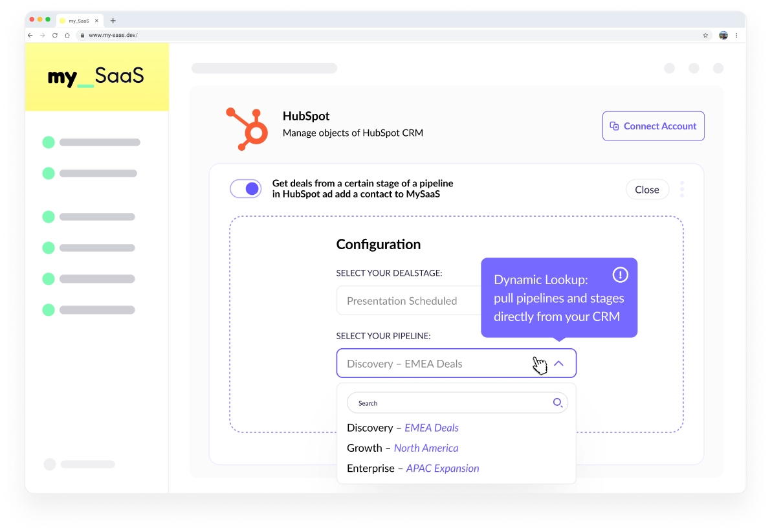Screen dimensions: 772x532
Task: Click the info icon in Dynamic Lookup tooltip
Action: (620, 275)
